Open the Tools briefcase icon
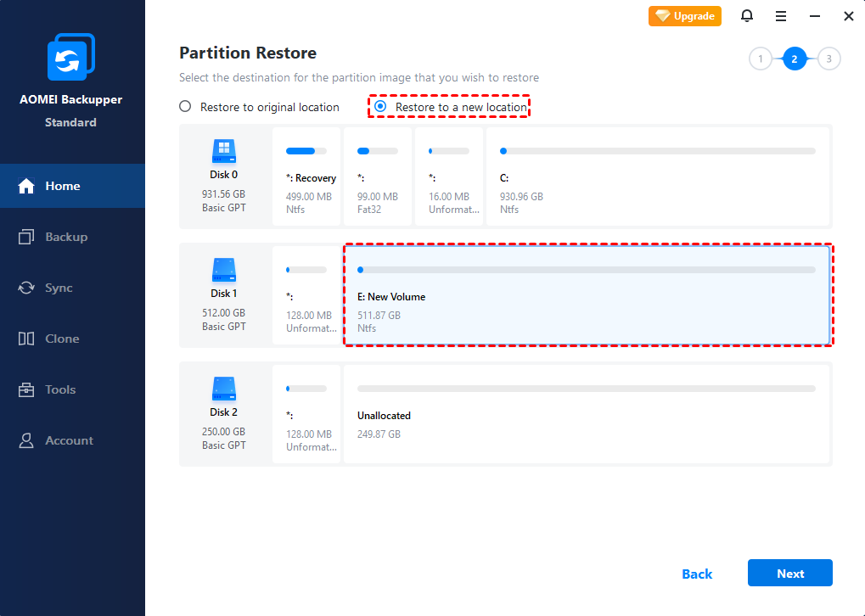Viewport: 865px width, 616px height. [26, 389]
